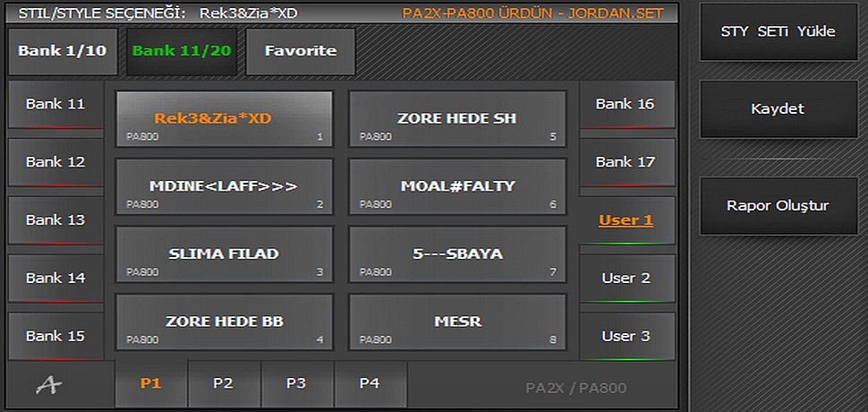Activate the User 2 bank
The width and height of the screenshot is (868, 412).
point(626,279)
